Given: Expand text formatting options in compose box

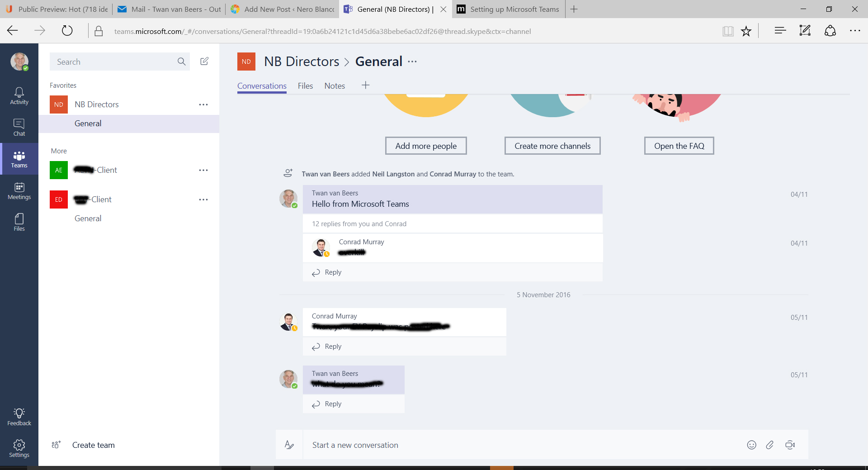Looking at the screenshot, I should click(289, 445).
